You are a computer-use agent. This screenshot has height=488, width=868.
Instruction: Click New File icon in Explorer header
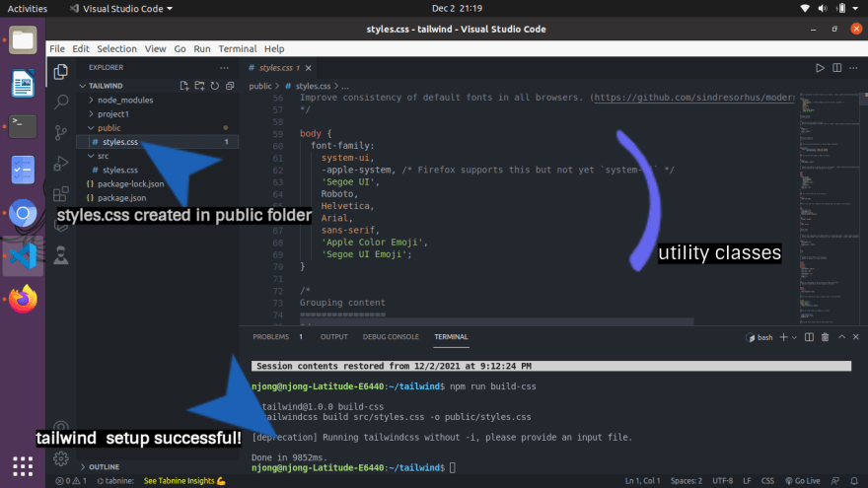coord(184,86)
